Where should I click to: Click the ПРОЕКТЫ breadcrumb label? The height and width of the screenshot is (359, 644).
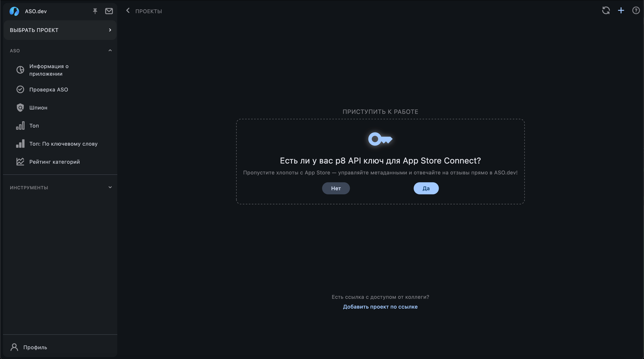tap(148, 11)
